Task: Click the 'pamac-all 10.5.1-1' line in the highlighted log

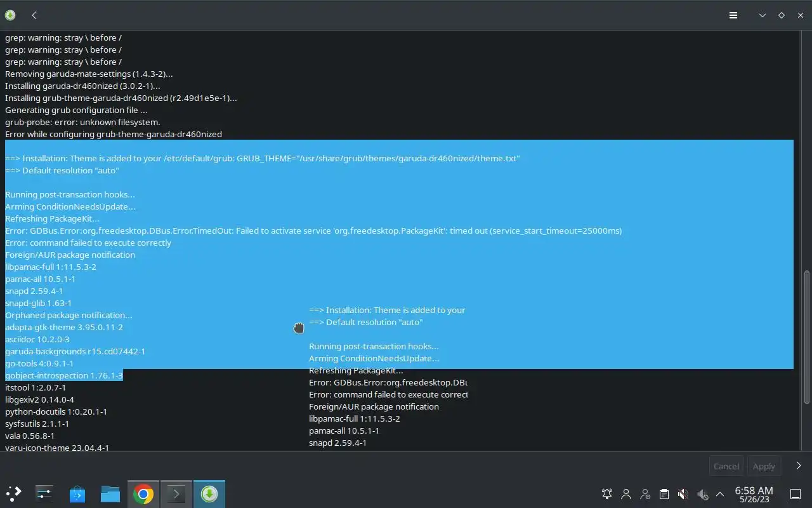Action: (x=40, y=279)
